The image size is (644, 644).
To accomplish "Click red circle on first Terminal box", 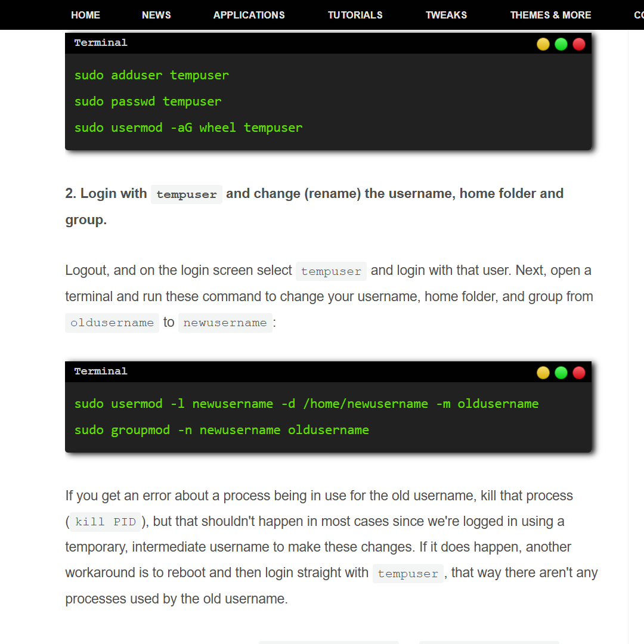I will click(579, 44).
